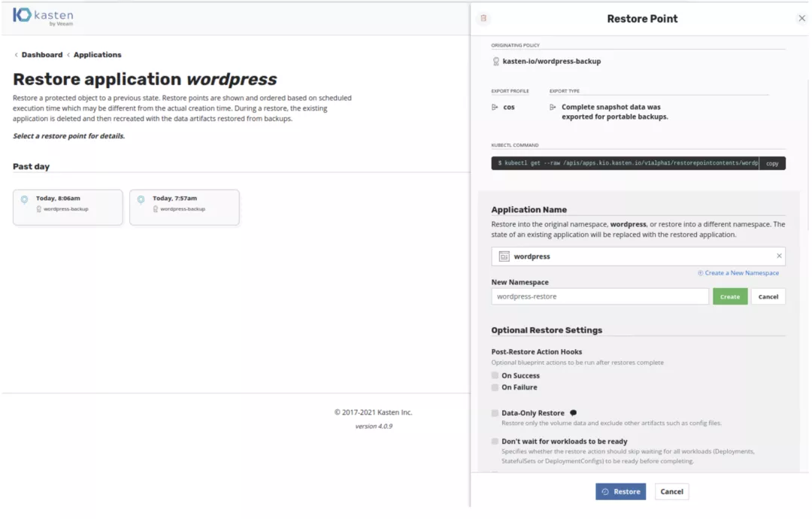Click restore point icon for Today, 8:06am
Image resolution: width=812 pixels, height=519 pixels.
tap(24, 199)
